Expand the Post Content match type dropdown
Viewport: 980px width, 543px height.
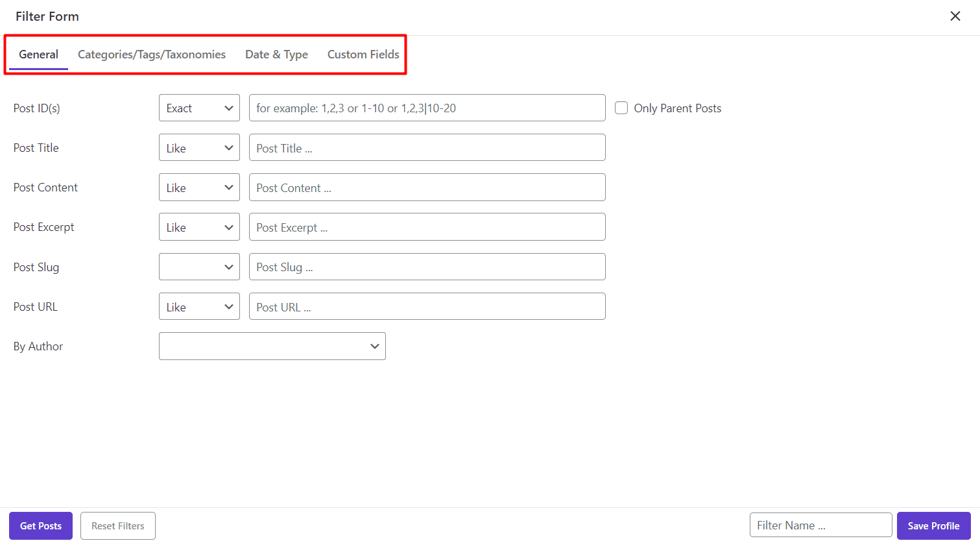click(x=199, y=187)
